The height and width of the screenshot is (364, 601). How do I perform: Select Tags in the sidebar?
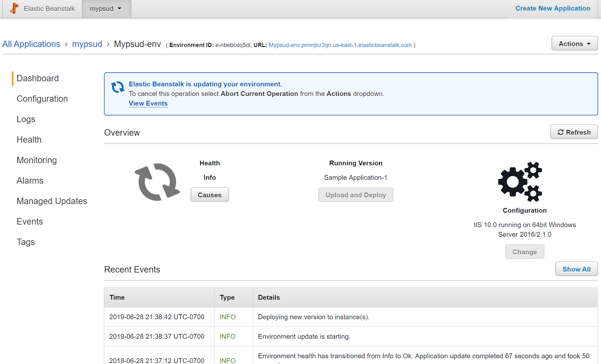tap(26, 242)
